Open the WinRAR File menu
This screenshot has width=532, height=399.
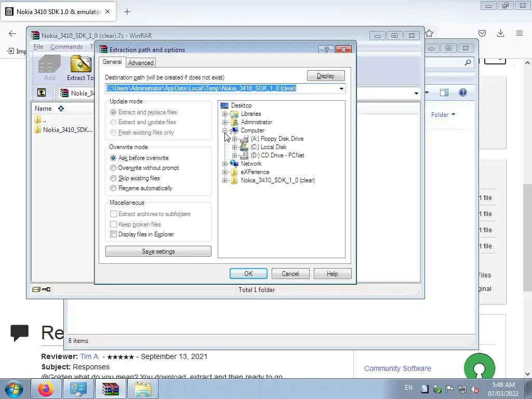point(38,47)
